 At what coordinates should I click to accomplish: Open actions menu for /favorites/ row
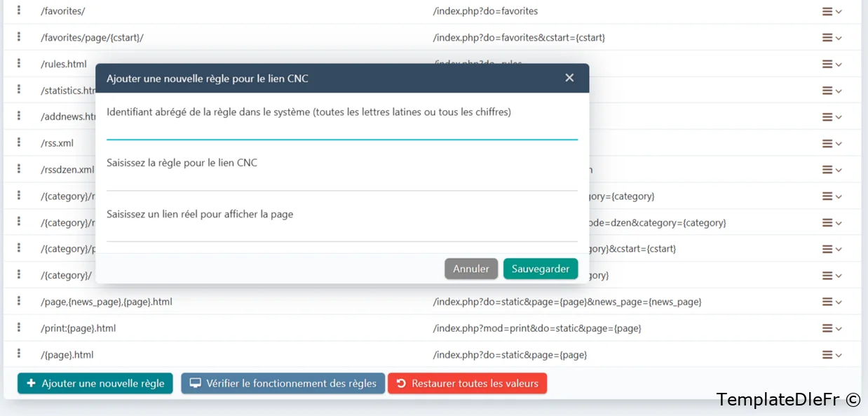832,11
